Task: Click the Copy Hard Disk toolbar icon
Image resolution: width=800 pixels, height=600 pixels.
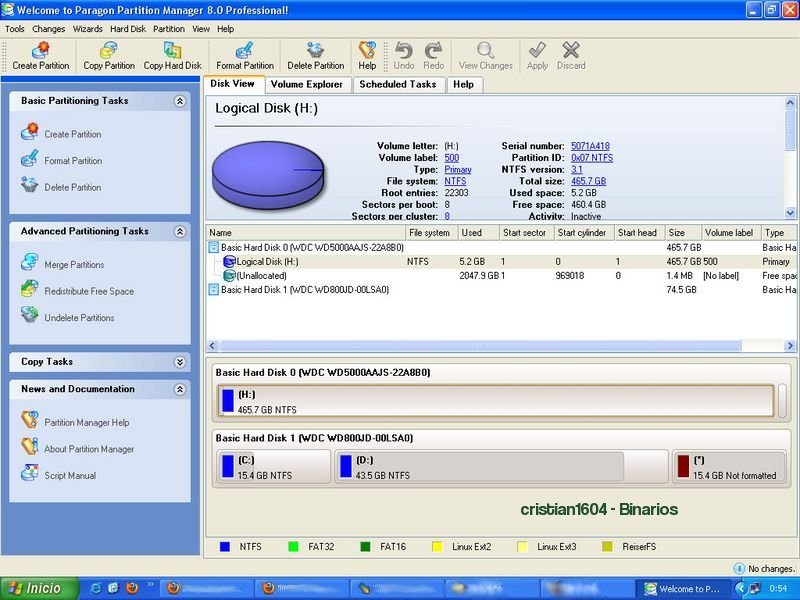Action: click(x=172, y=56)
